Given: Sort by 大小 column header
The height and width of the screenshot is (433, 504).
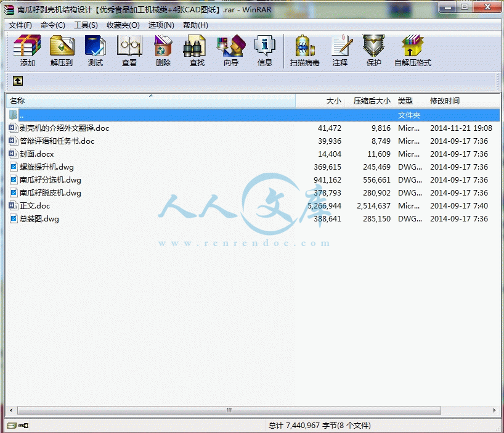Looking at the screenshot, I should (x=320, y=101).
